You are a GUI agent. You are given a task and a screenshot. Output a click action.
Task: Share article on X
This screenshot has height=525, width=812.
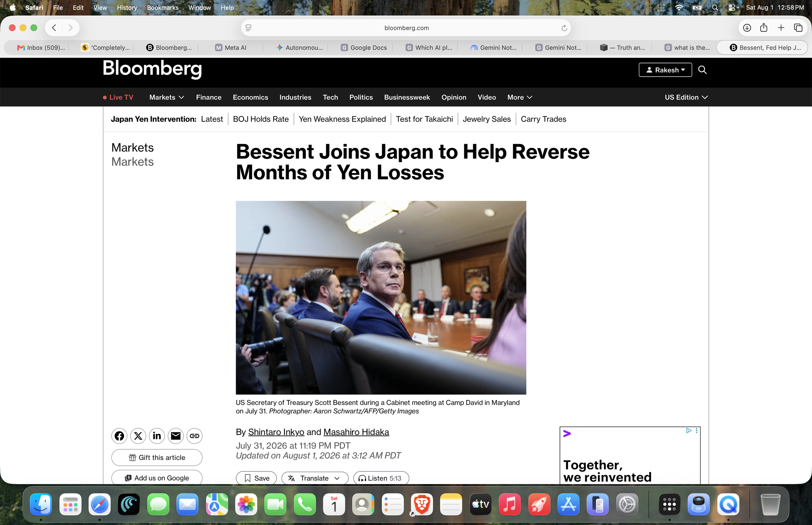(x=138, y=436)
